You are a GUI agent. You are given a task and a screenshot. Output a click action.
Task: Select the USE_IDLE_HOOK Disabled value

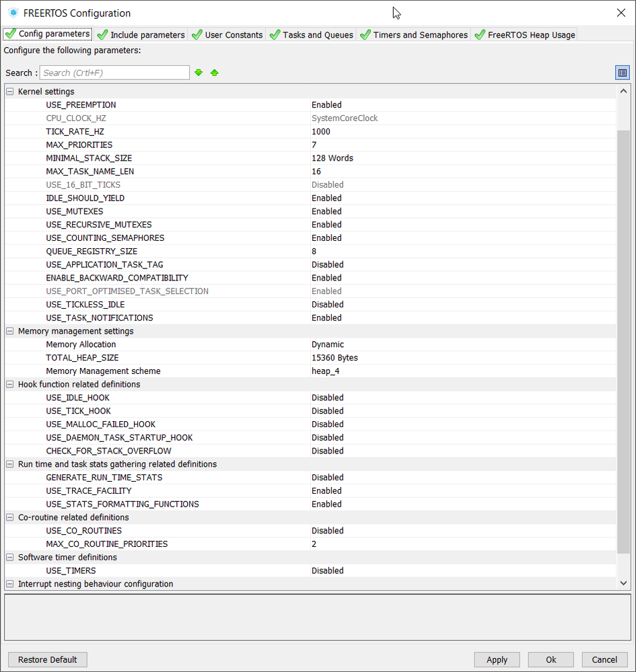[328, 398]
